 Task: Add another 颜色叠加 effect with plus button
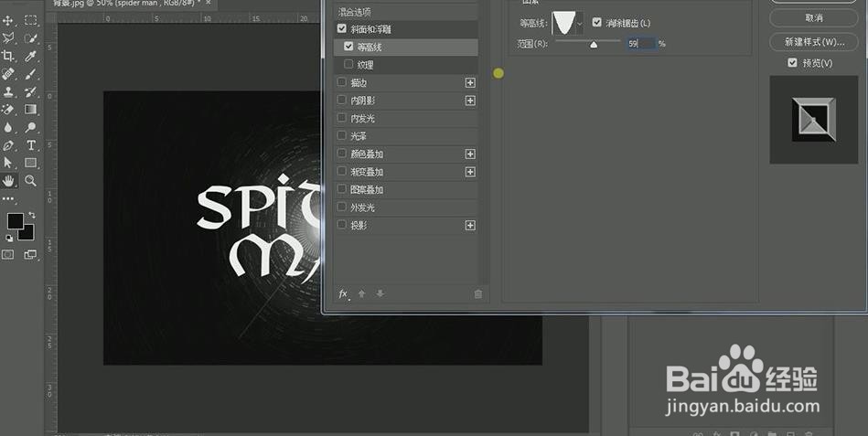(x=470, y=154)
